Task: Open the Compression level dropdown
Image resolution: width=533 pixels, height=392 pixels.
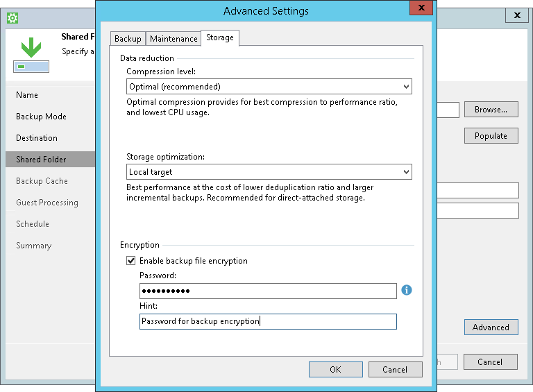Action: (269, 87)
